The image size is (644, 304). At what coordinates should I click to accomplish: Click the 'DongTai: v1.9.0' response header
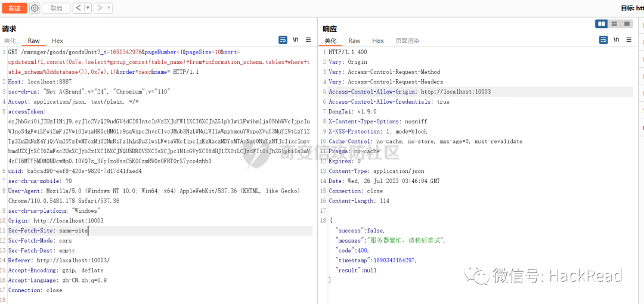pyautogui.click(x=352, y=111)
